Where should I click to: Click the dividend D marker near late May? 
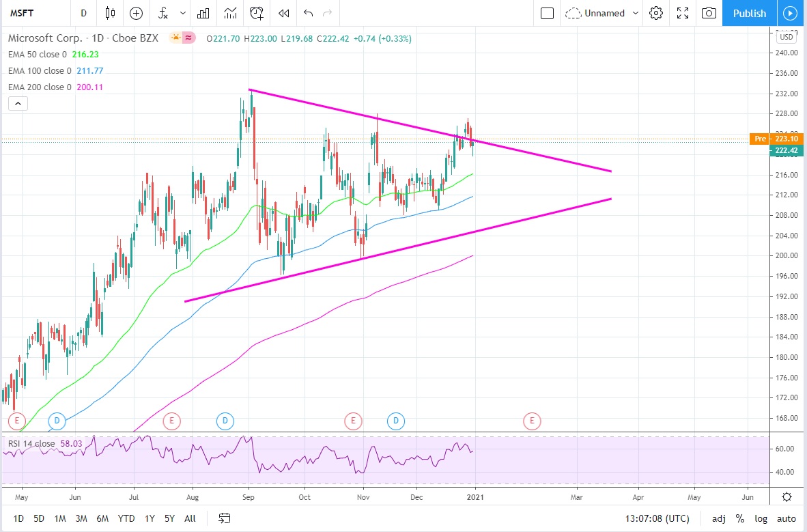[x=57, y=421]
